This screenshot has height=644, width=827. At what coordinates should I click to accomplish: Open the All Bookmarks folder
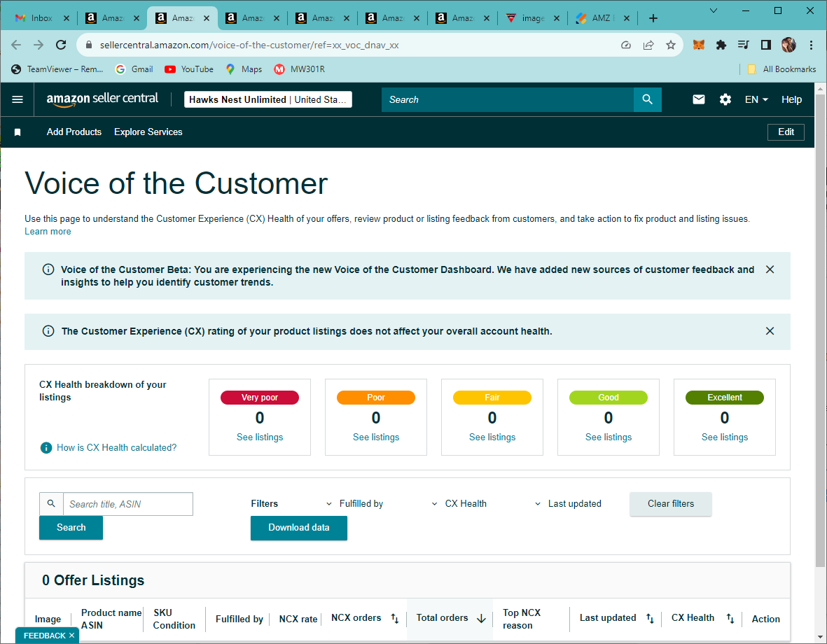[x=781, y=69]
